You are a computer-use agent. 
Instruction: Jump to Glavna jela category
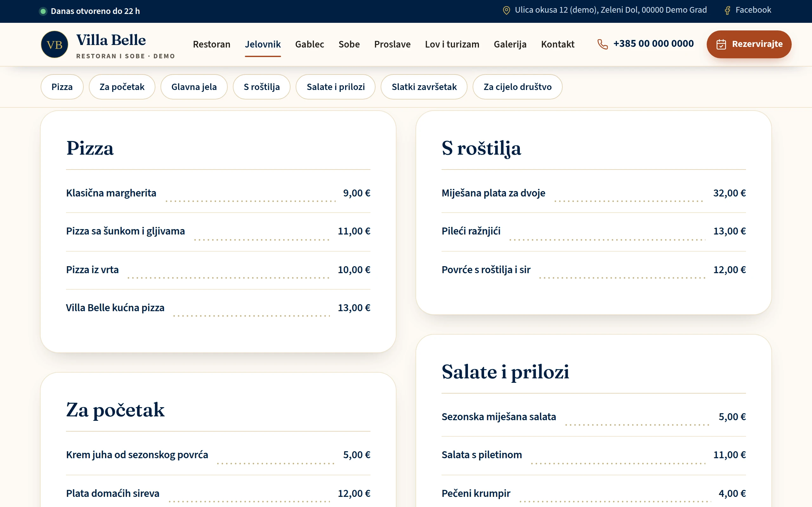194,87
